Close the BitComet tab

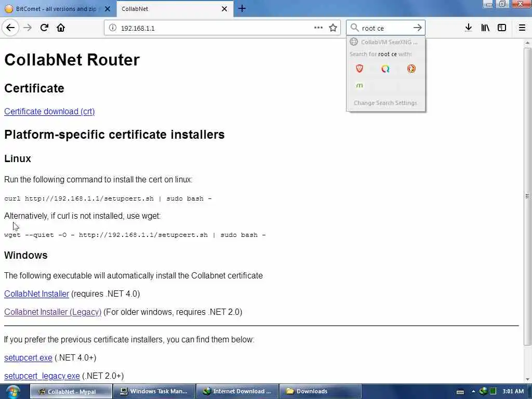[x=108, y=9]
